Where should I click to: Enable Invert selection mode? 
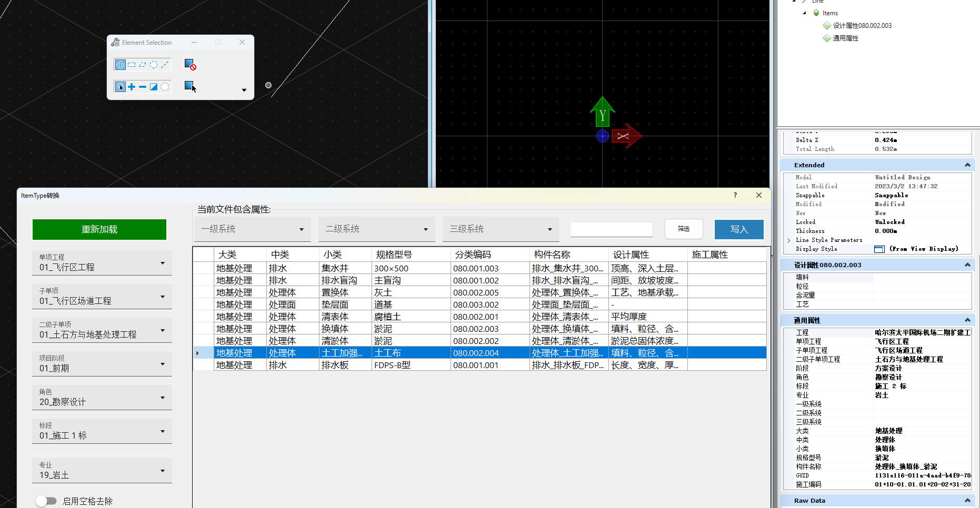(x=154, y=87)
